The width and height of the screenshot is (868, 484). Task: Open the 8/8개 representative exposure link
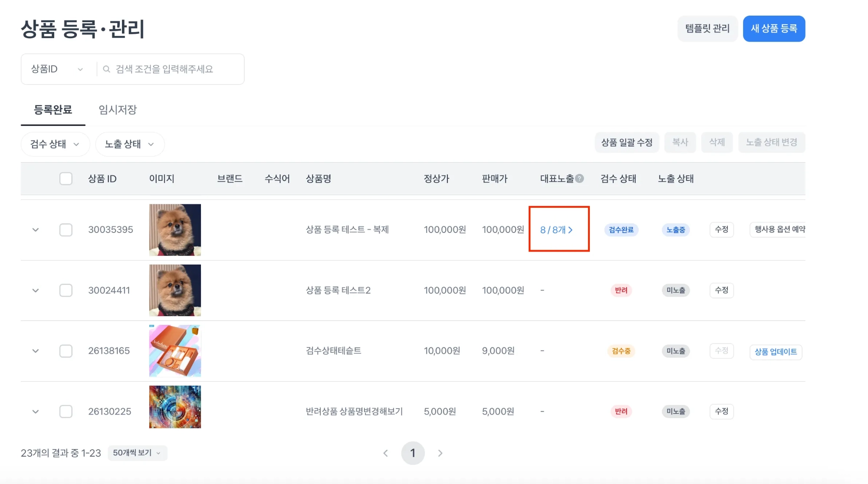tap(556, 230)
